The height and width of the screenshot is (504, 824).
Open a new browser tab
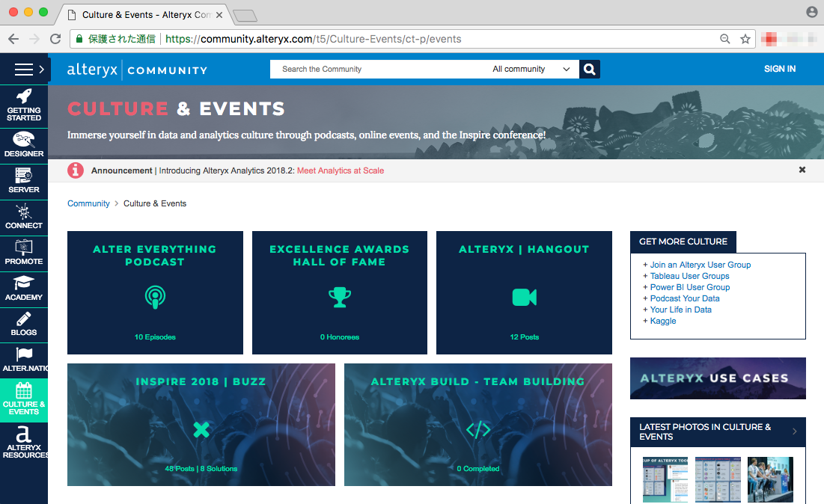(x=245, y=16)
